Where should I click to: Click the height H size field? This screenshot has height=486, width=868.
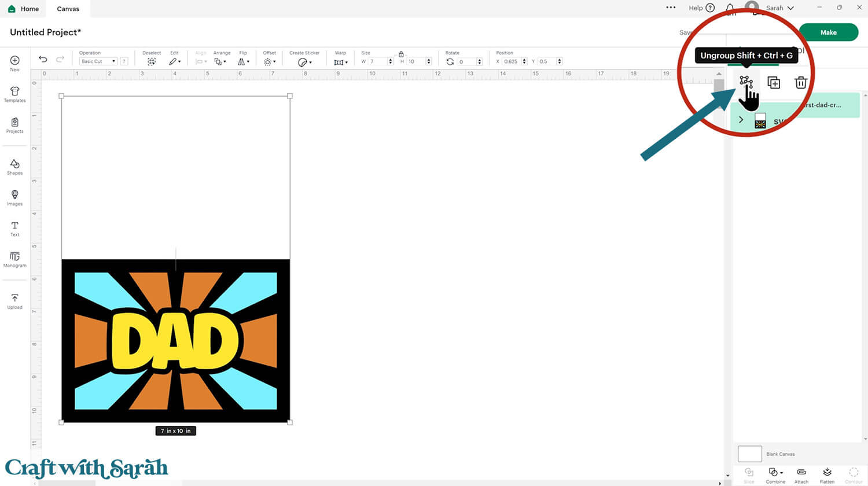click(416, 61)
